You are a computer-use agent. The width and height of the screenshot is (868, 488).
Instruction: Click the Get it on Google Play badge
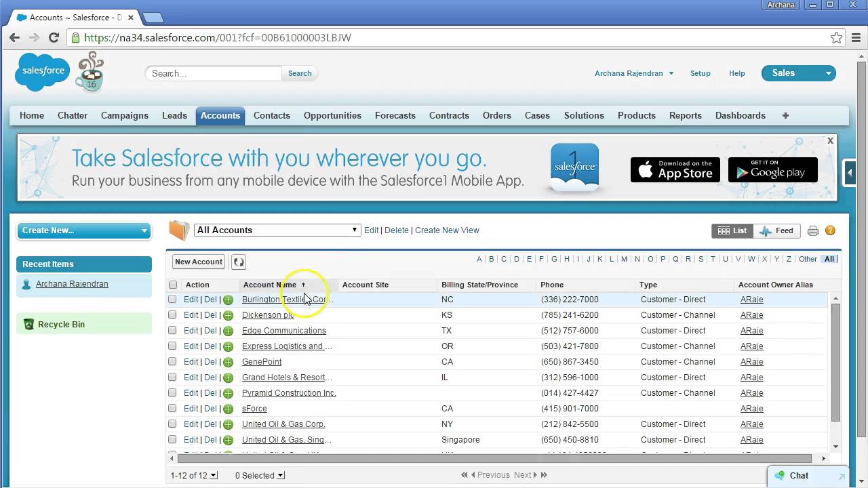(x=772, y=170)
